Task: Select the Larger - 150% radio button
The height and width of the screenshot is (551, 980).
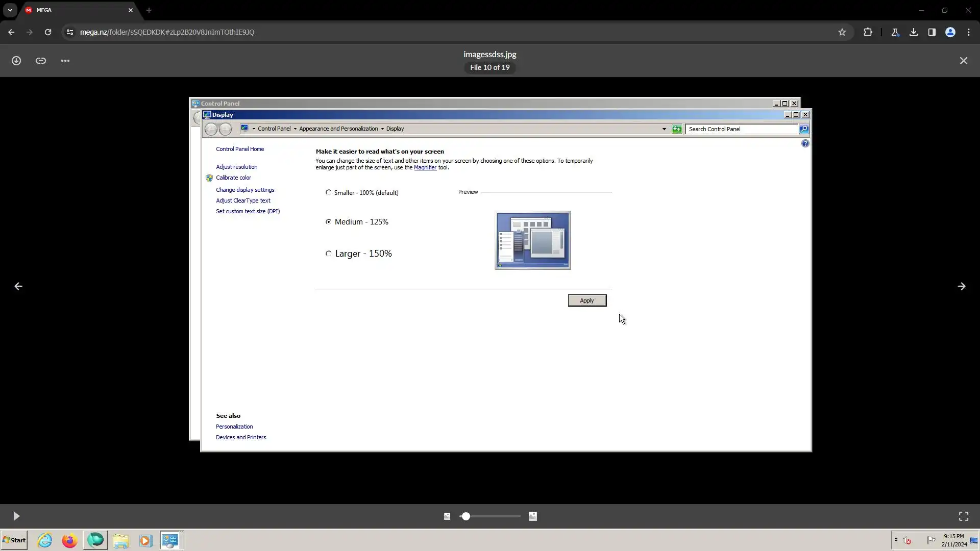Action: [x=328, y=253]
